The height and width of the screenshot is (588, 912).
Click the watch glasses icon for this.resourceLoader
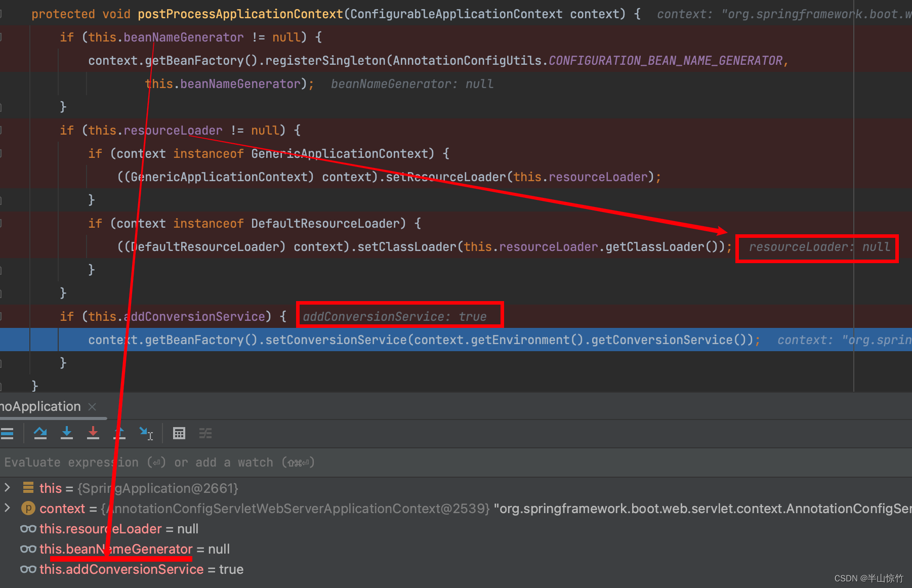tap(28, 529)
